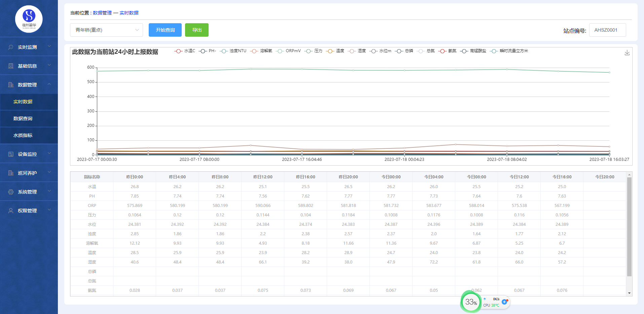Click the 开始查询 button
Image resolution: width=644 pixels, height=314 pixels.
pos(165,30)
